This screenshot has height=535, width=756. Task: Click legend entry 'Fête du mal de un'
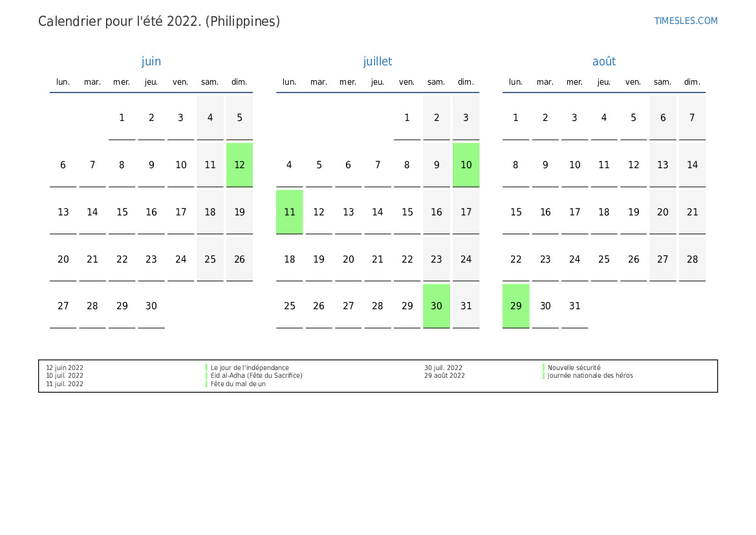[238, 384]
